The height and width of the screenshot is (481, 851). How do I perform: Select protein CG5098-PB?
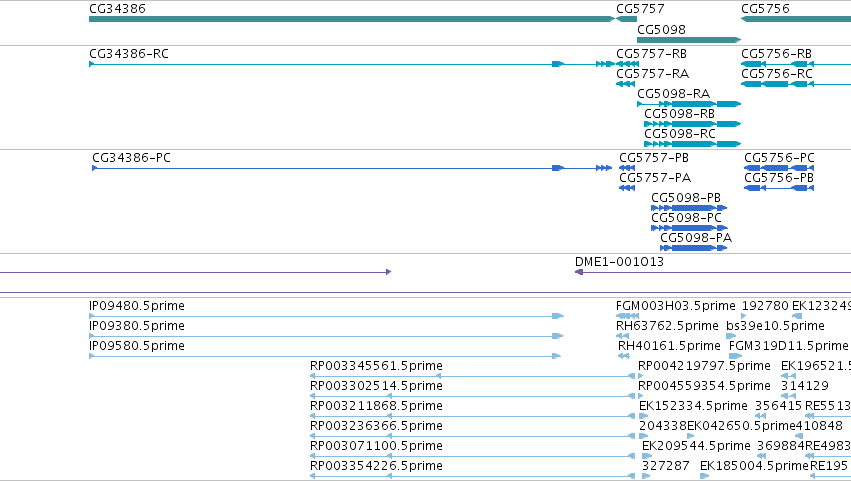coord(689,208)
